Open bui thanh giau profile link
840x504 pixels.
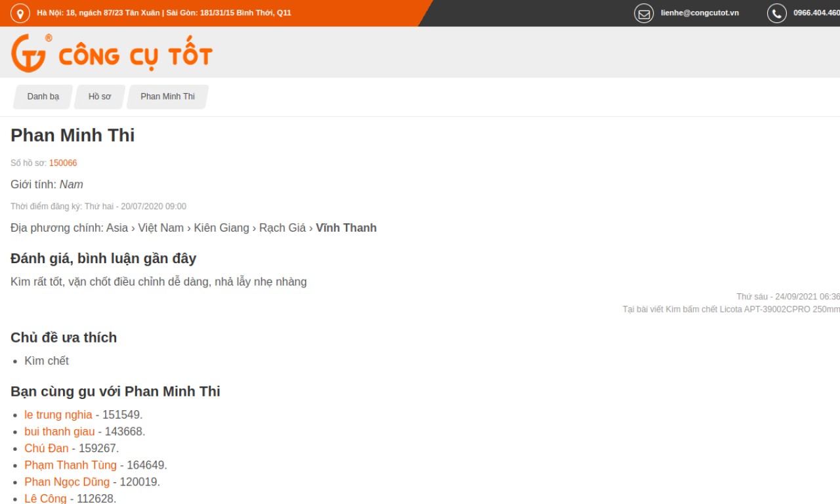pyautogui.click(x=60, y=432)
